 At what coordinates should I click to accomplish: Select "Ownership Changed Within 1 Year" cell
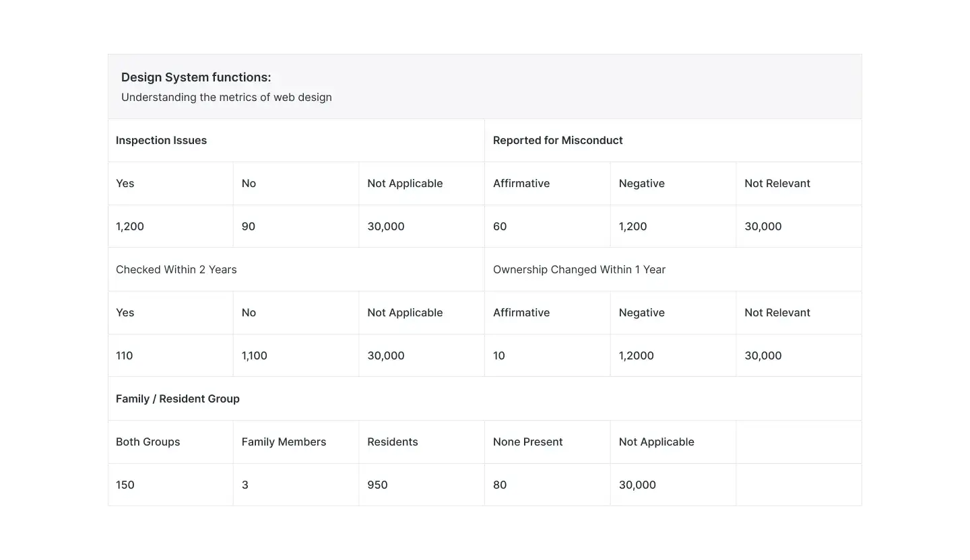(x=579, y=269)
